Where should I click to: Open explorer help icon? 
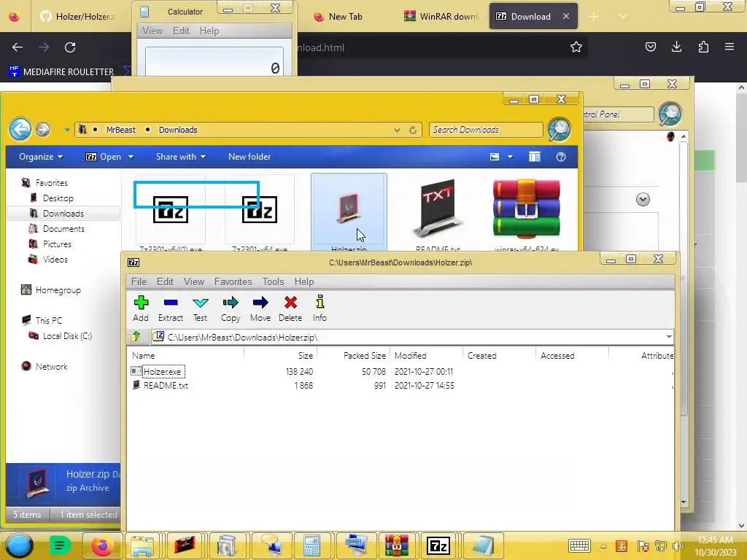[x=561, y=157]
